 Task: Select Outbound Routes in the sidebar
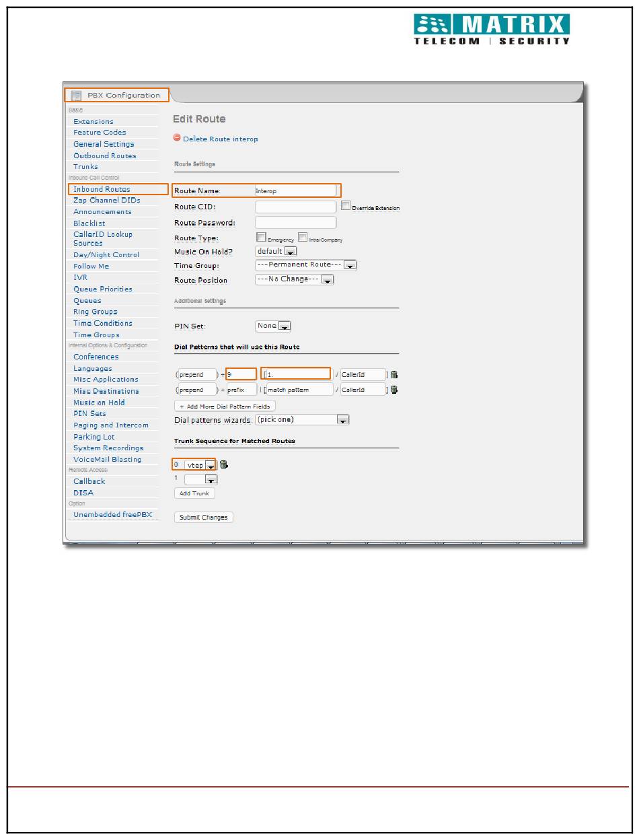point(105,155)
